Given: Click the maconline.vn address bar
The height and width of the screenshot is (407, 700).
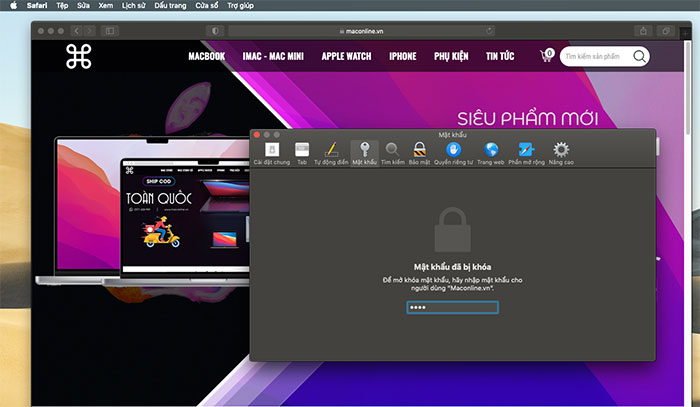Looking at the screenshot, I should 361,31.
